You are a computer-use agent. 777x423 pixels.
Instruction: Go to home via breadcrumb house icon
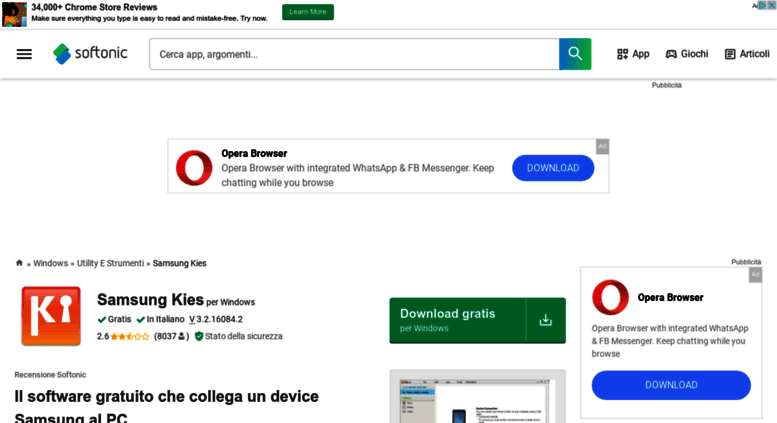19,263
